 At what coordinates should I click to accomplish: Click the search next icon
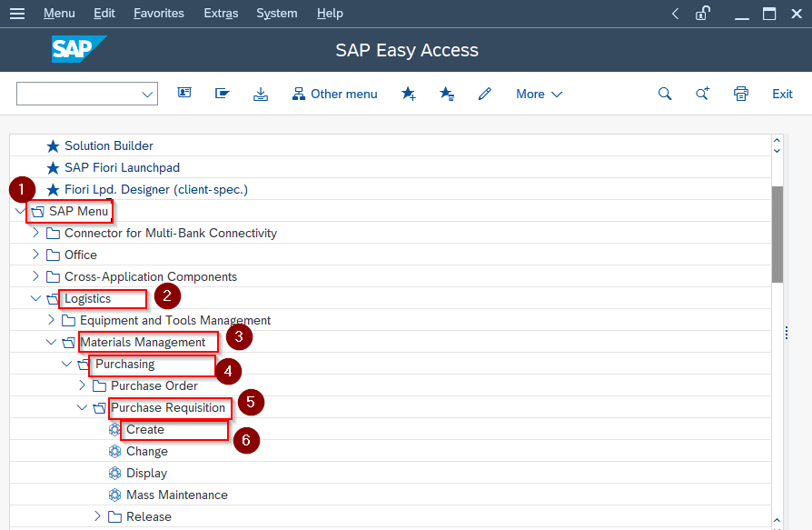pyautogui.click(x=702, y=94)
